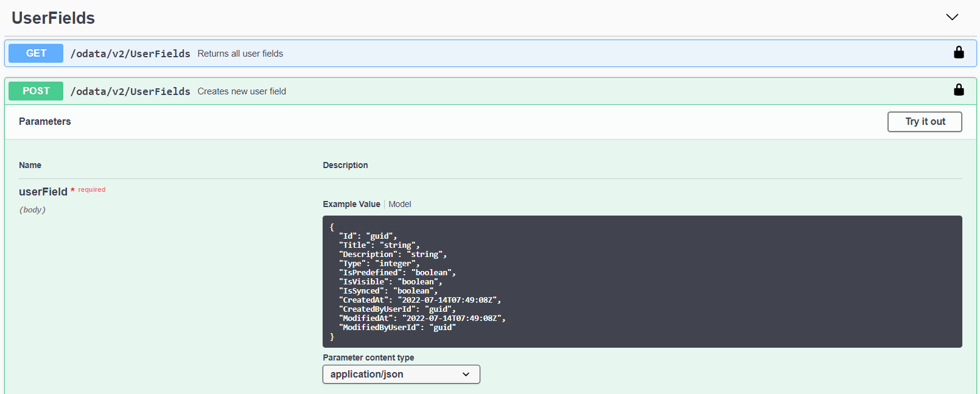
Task: Click the 'Returns all user fields' summary
Action: pos(240,54)
